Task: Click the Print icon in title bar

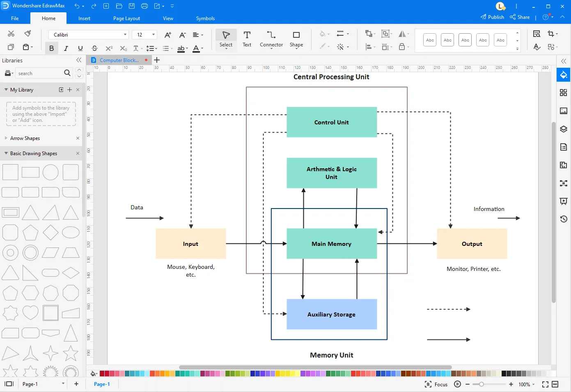Action: pos(144,6)
